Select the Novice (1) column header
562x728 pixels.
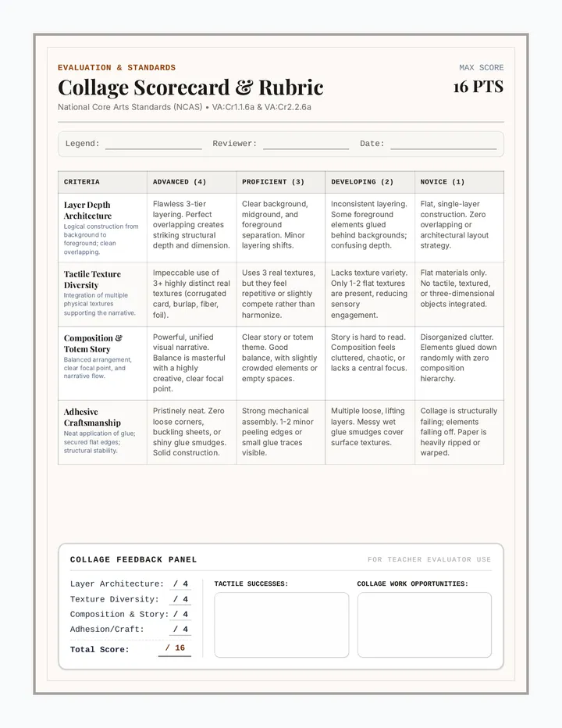click(x=460, y=182)
